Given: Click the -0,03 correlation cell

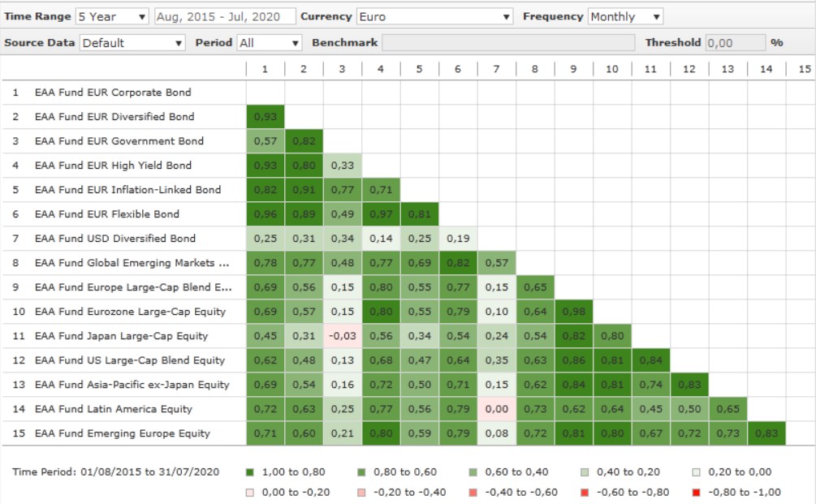Looking at the screenshot, I should point(342,336).
